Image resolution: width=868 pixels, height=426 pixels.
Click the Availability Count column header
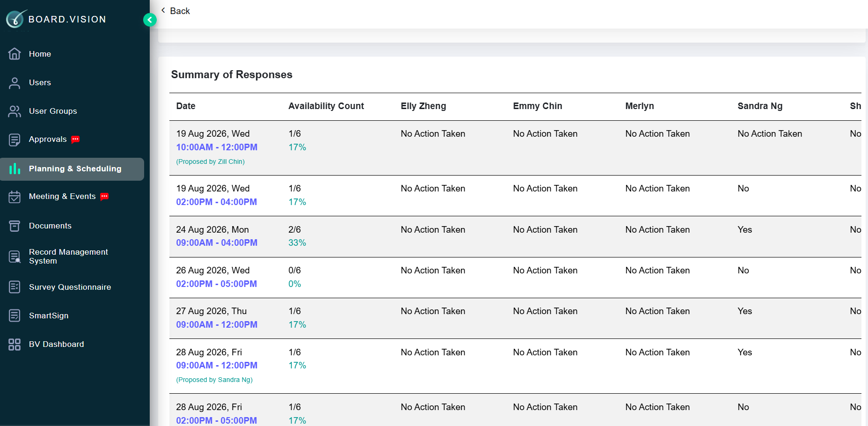pyautogui.click(x=326, y=106)
